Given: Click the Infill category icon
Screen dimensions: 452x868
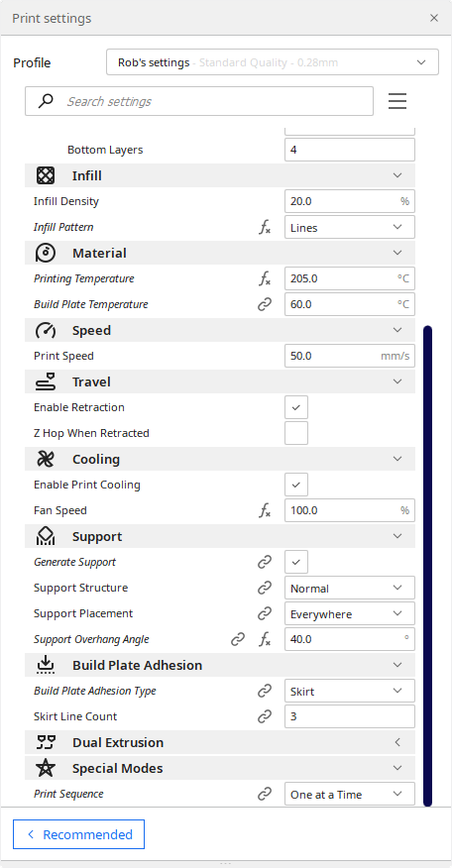Looking at the screenshot, I should tap(46, 175).
